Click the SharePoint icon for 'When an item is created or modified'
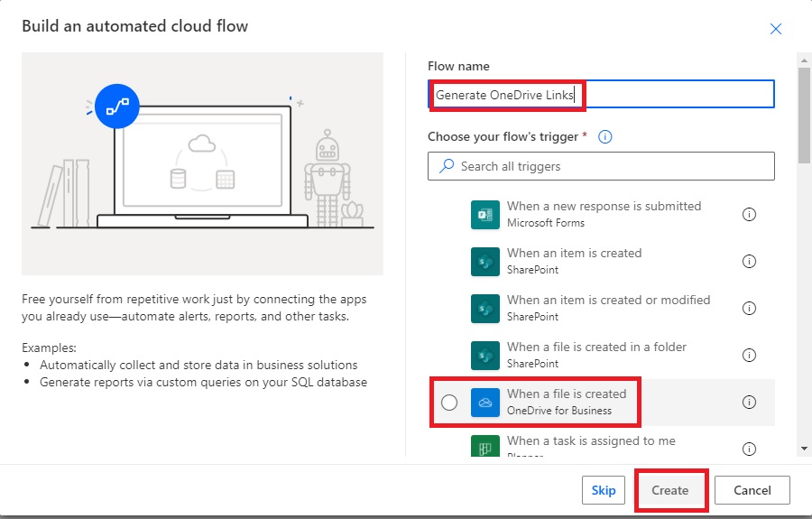This screenshot has width=812, height=519. (x=485, y=308)
